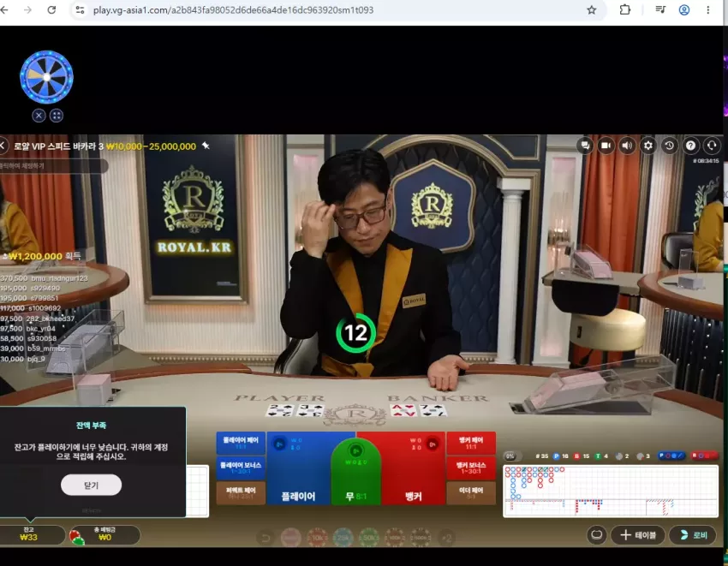Toggle the player roadmap prediction pill

pyautogui.click(x=671, y=456)
